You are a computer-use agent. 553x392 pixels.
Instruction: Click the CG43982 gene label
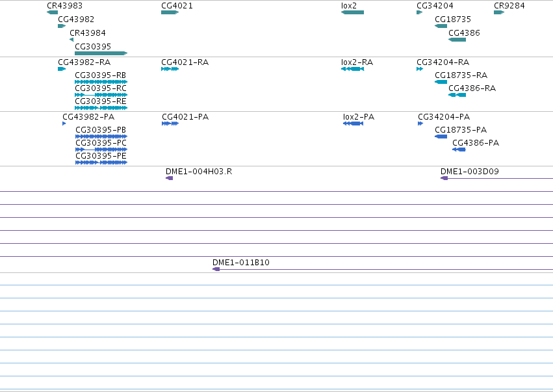pyautogui.click(x=76, y=20)
